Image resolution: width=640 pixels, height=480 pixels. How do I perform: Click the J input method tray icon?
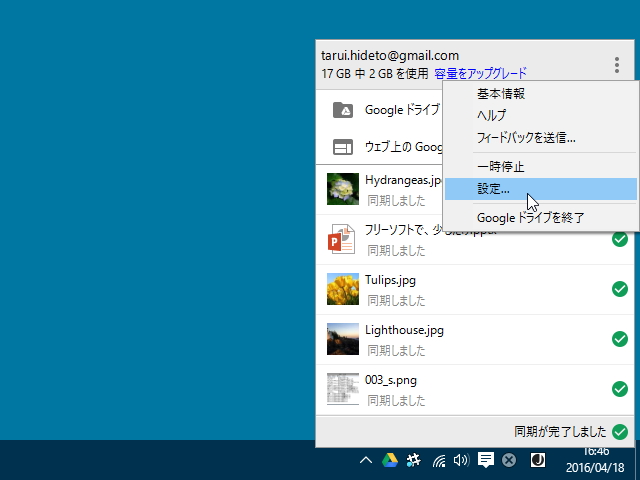pos(538,460)
